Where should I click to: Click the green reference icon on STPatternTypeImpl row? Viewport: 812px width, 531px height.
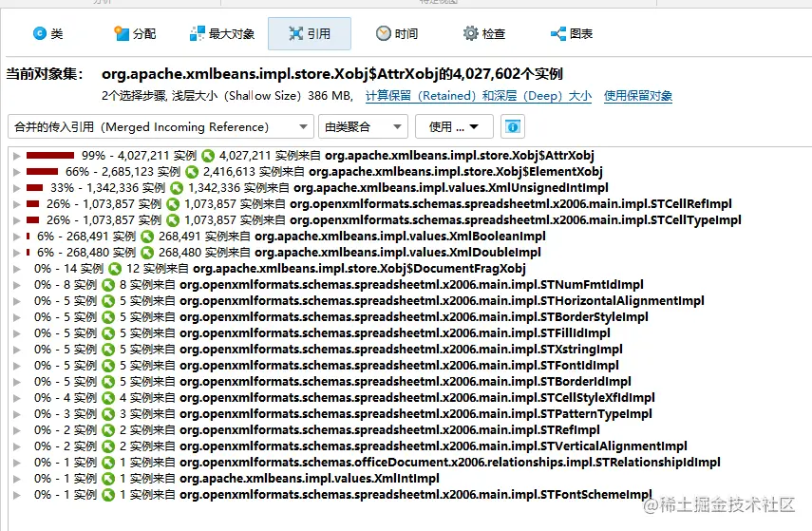(x=108, y=414)
